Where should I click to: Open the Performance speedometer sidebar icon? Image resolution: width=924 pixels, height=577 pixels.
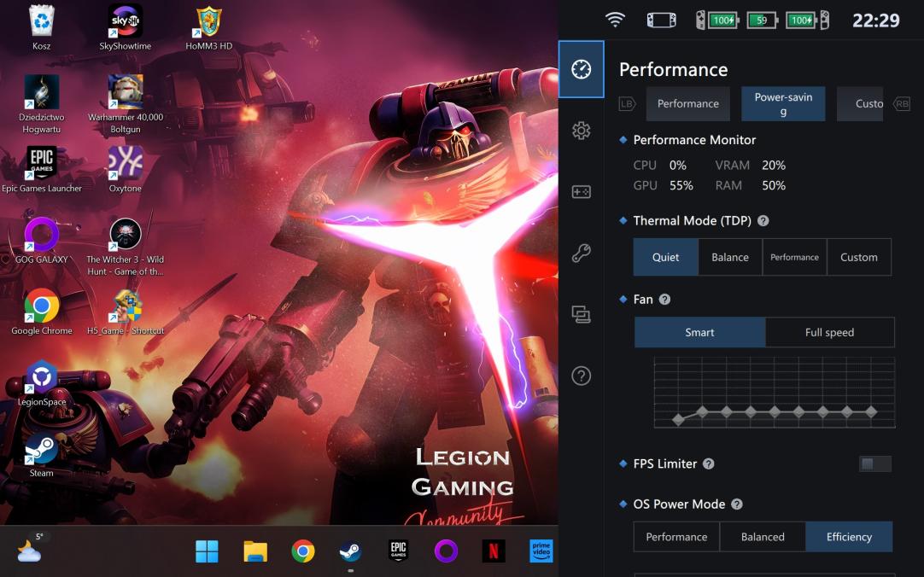click(582, 69)
